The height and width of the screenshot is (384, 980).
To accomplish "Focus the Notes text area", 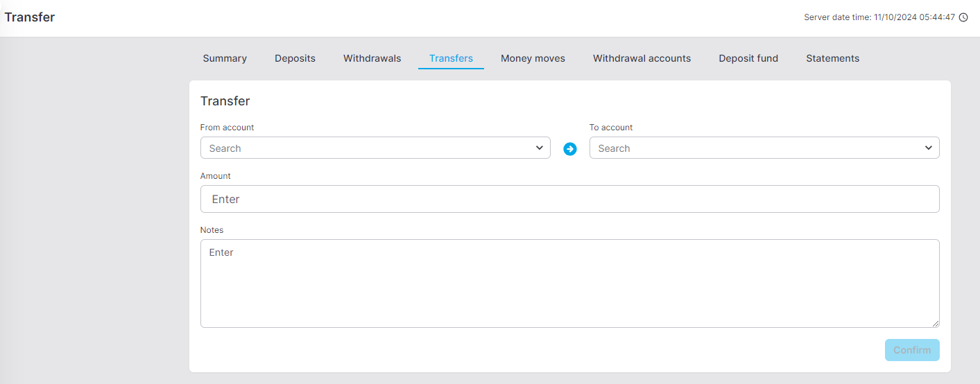I will pyautogui.click(x=570, y=283).
